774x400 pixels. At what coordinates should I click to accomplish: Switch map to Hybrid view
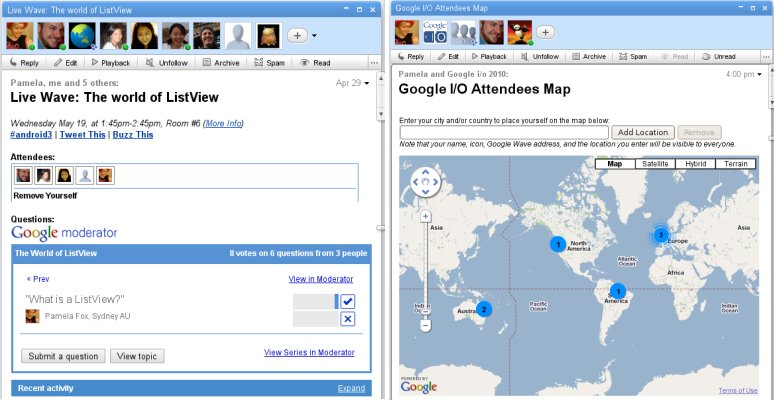(696, 164)
